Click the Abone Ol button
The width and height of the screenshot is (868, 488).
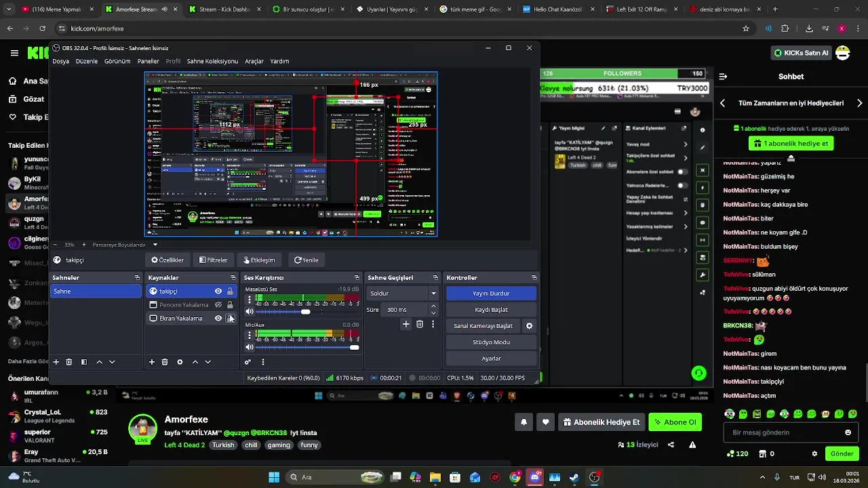click(x=675, y=422)
